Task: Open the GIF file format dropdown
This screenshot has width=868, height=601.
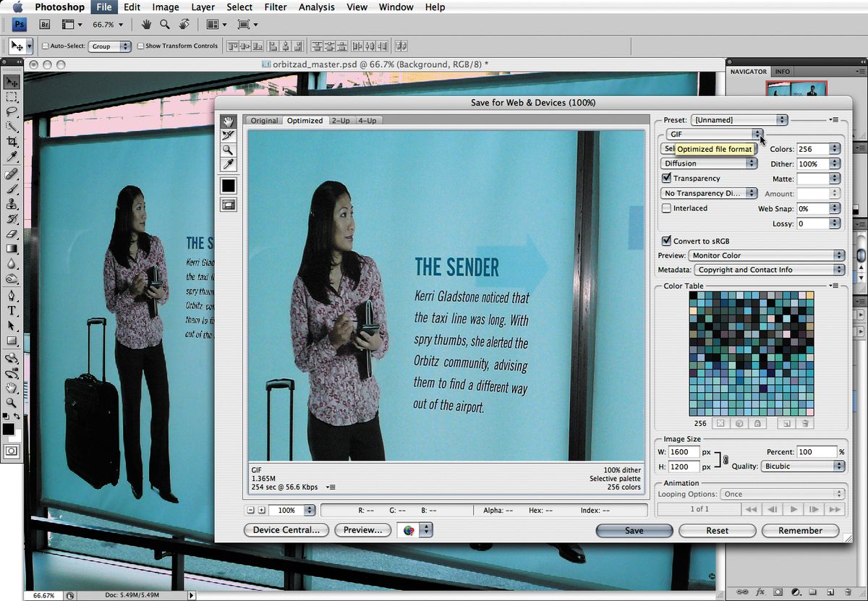Action: (714, 135)
